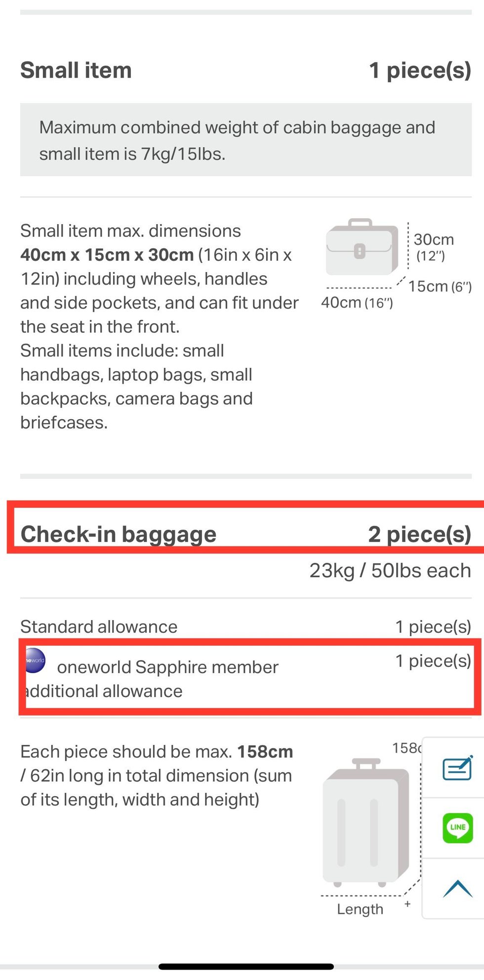Click the '2 piece(s)' check-in allowance
The image size is (484, 980).
(419, 534)
